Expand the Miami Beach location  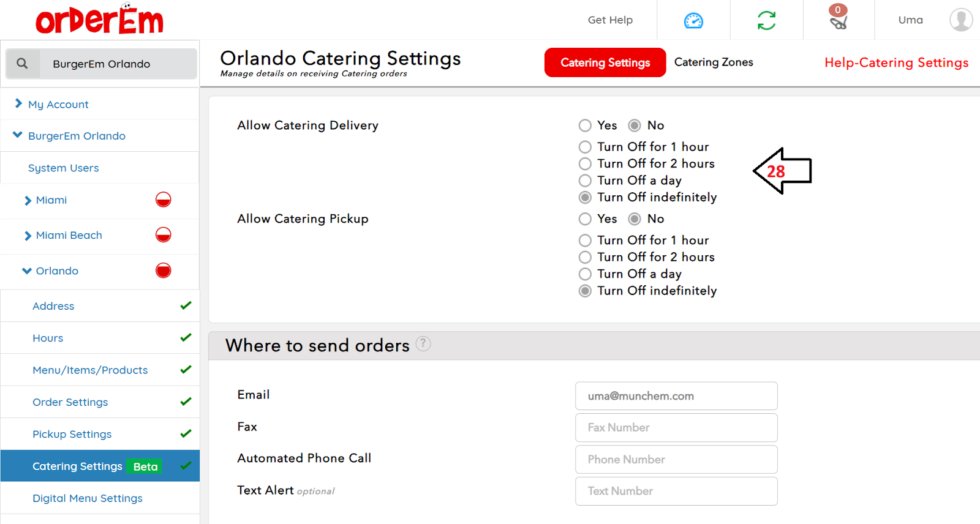coord(69,236)
